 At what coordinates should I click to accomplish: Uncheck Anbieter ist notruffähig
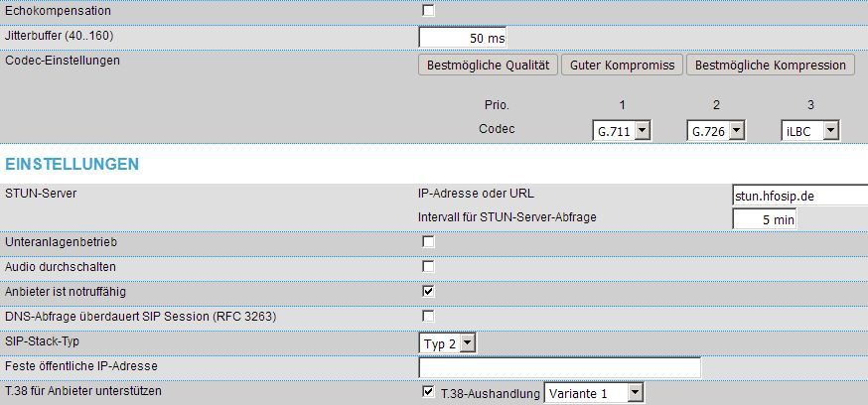point(429,292)
